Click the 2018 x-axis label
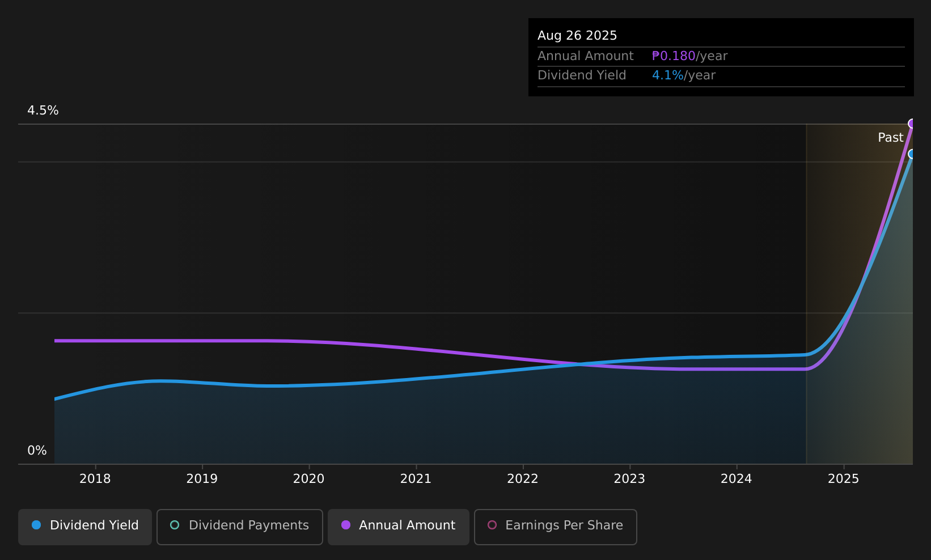Viewport: 931px width, 560px height. 95,479
